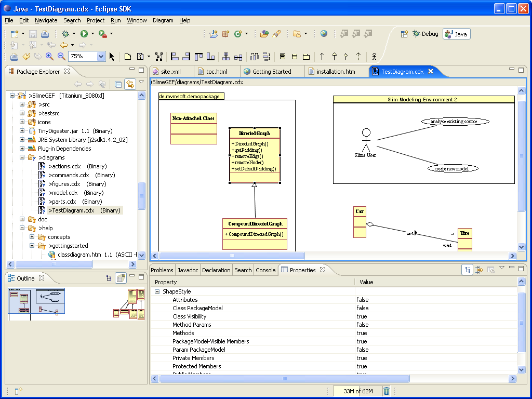Click the Align Right icon

tap(187, 57)
